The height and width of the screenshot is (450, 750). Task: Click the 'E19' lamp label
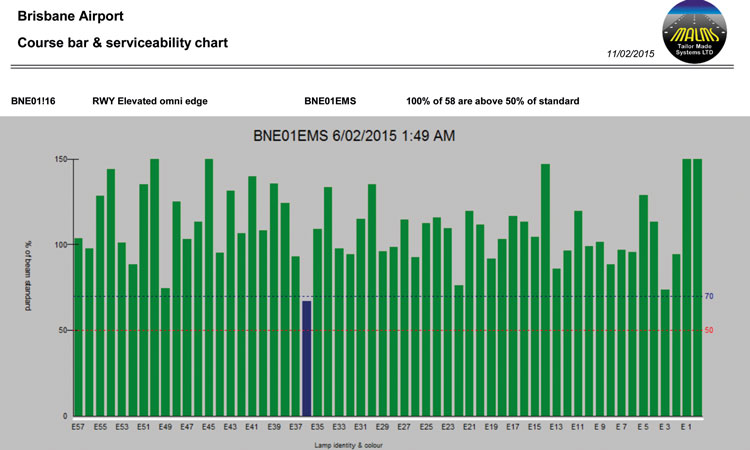[491, 427]
